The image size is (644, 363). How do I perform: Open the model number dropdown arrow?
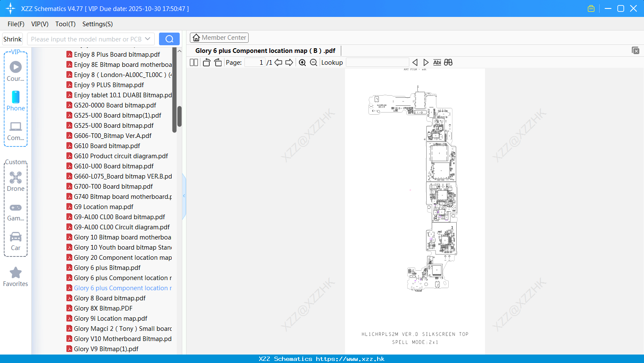(148, 39)
